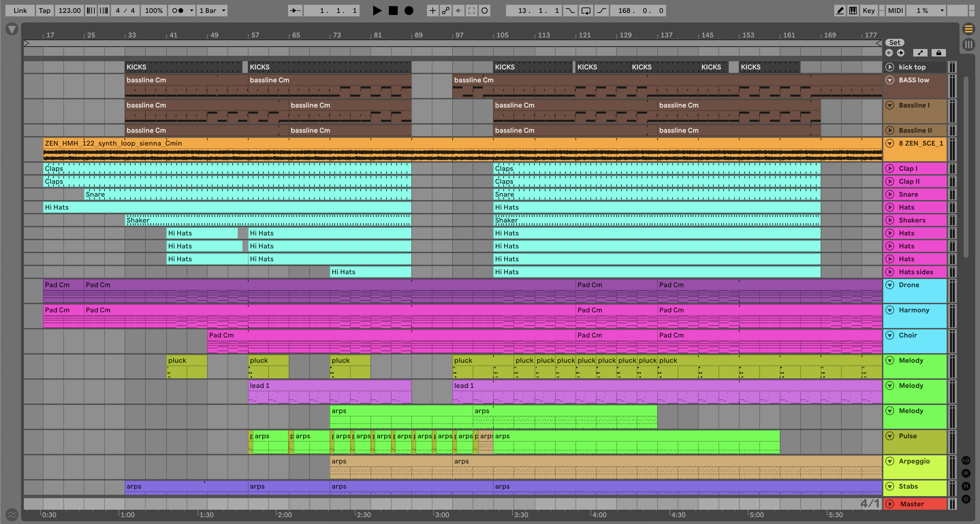Image resolution: width=980 pixels, height=524 pixels.
Task: Enable MIDI map mode
Action: point(895,11)
